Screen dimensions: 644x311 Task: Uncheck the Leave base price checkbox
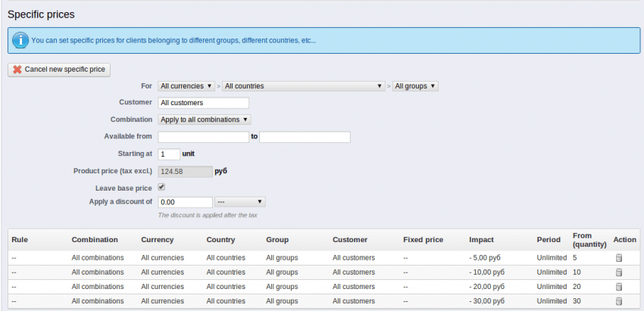tap(162, 188)
